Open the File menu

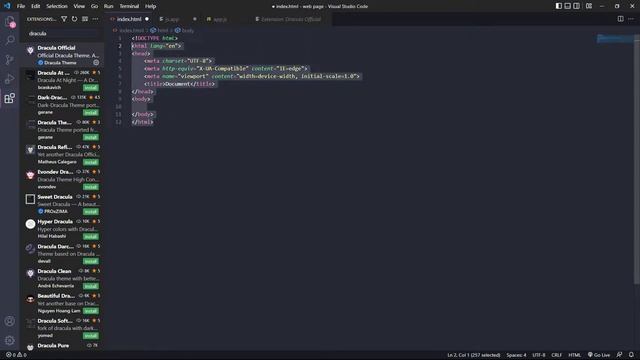coord(21,6)
